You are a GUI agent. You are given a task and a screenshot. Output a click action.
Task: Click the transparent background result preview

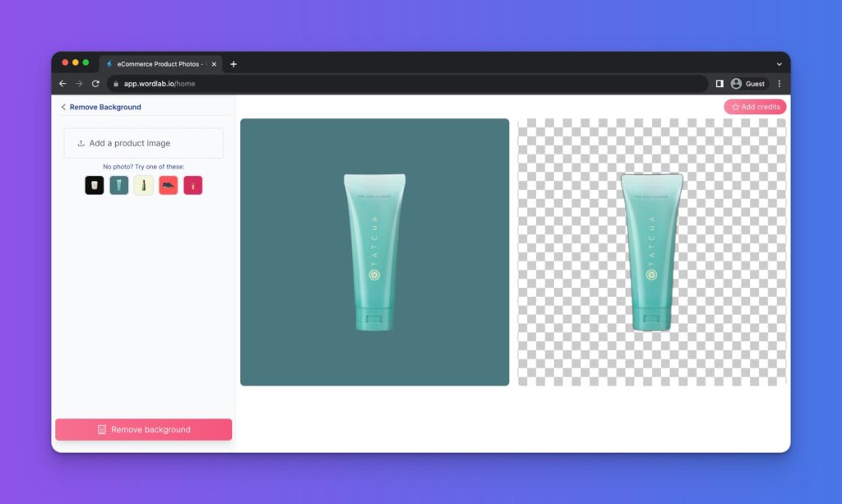(650, 251)
